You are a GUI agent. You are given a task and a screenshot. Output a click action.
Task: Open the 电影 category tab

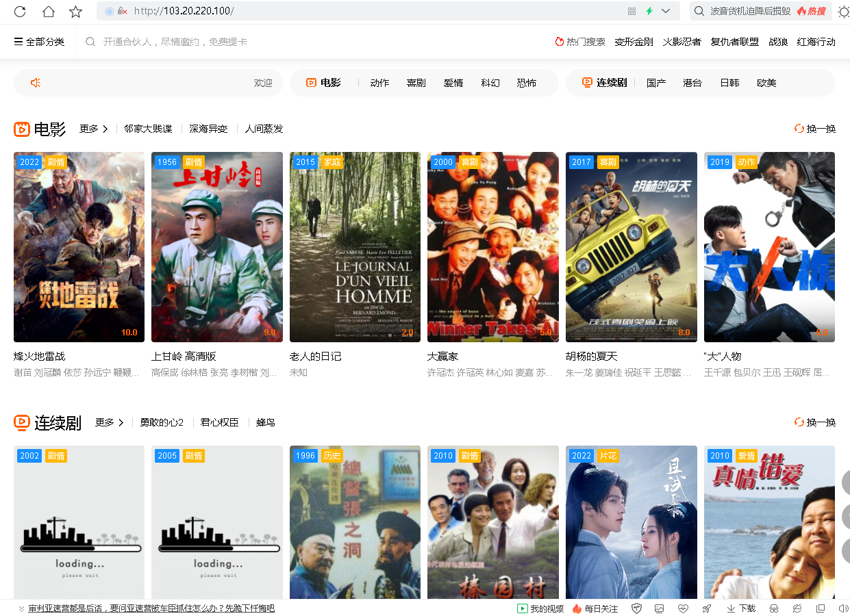323,83
